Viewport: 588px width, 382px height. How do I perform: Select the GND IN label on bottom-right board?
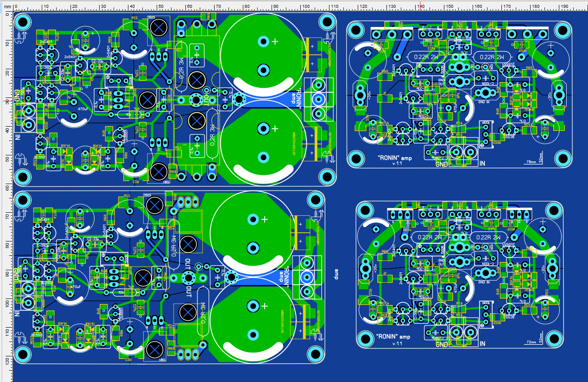pos(484,282)
